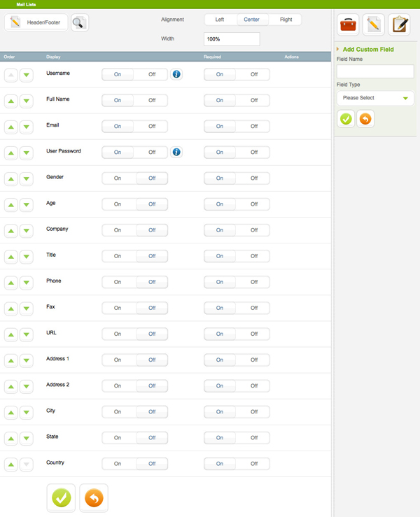The width and height of the screenshot is (420, 517).
Task: Turn off Display for Full Name
Action: click(x=151, y=100)
